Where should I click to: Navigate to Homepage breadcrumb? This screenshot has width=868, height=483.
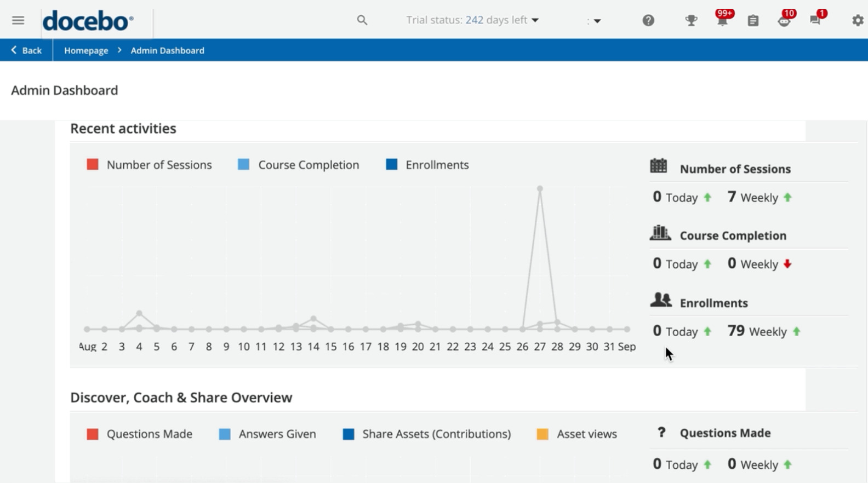(x=86, y=50)
